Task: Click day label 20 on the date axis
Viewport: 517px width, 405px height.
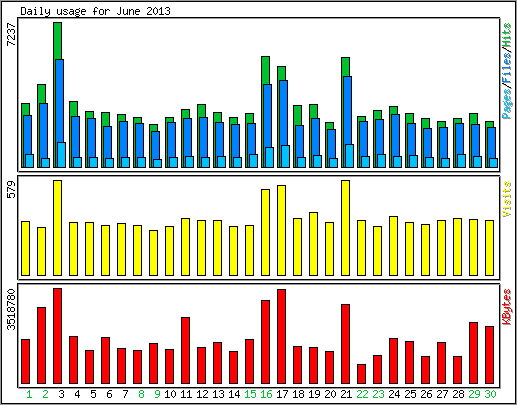Action: 330,394
